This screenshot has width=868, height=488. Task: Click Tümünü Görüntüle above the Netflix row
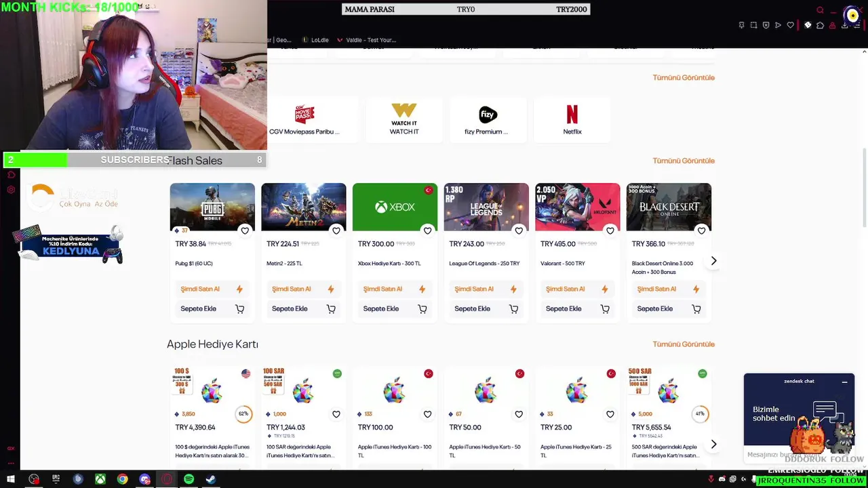click(684, 77)
